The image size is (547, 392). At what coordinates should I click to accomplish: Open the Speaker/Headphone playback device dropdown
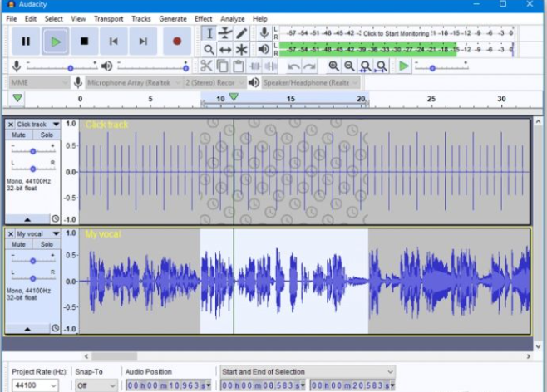coord(310,82)
